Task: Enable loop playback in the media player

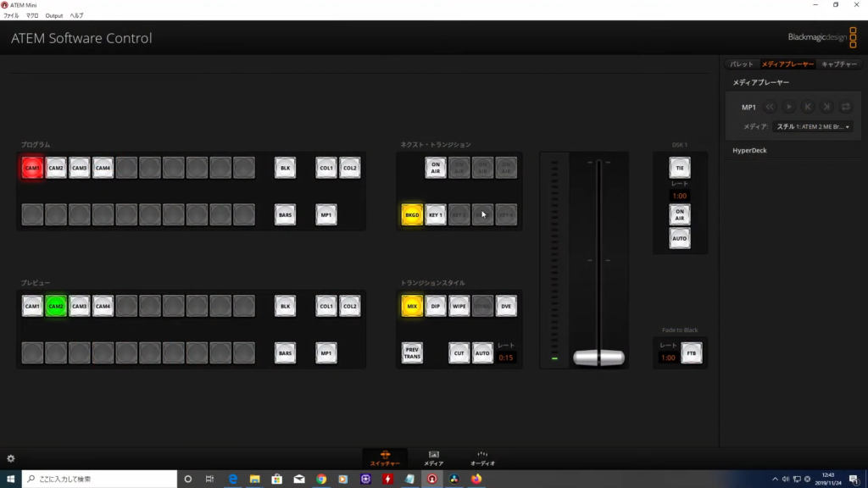Action: [x=846, y=107]
